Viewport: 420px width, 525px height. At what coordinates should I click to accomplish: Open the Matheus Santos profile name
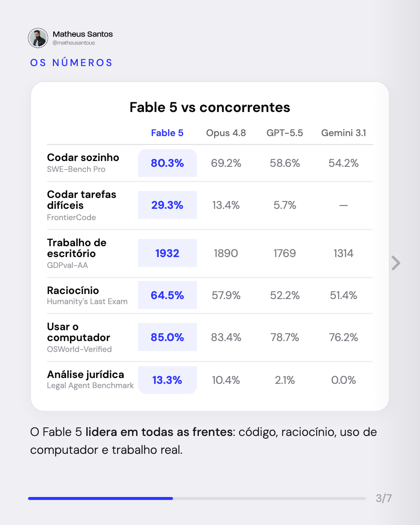point(83,34)
